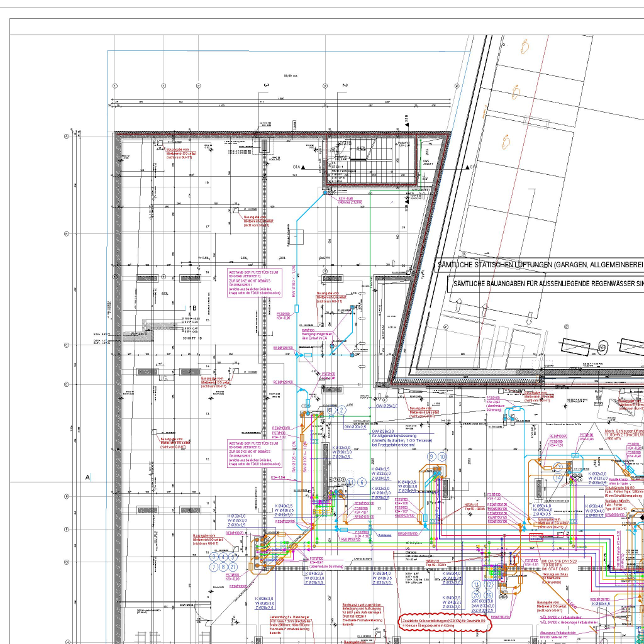Image resolution: width=644 pixels, height=644 pixels.
Task: Click the blue circled number 26
Action: click(x=488, y=594)
